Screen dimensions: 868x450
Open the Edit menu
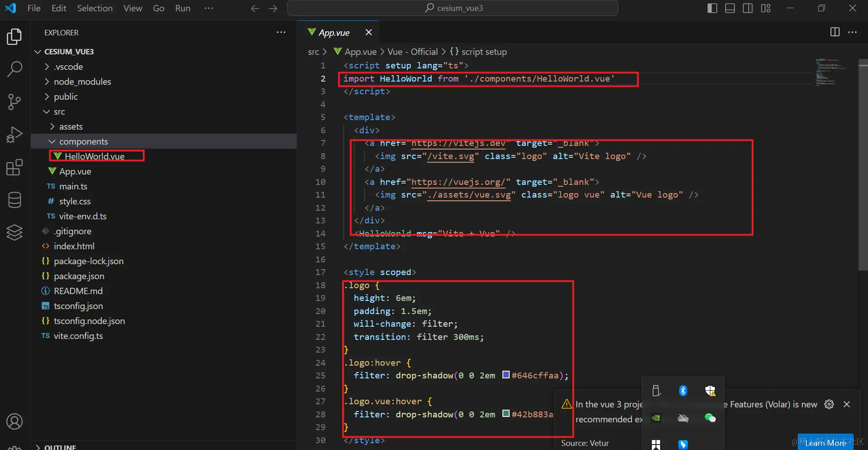[59, 8]
